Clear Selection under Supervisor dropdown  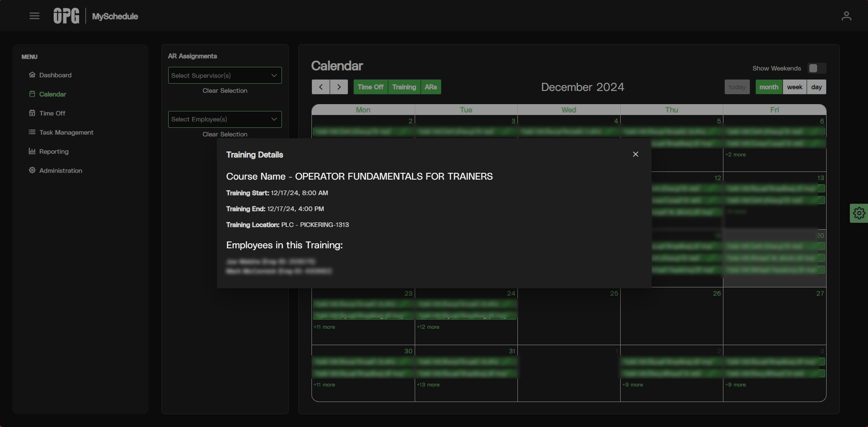pyautogui.click(x=225, y=90)
